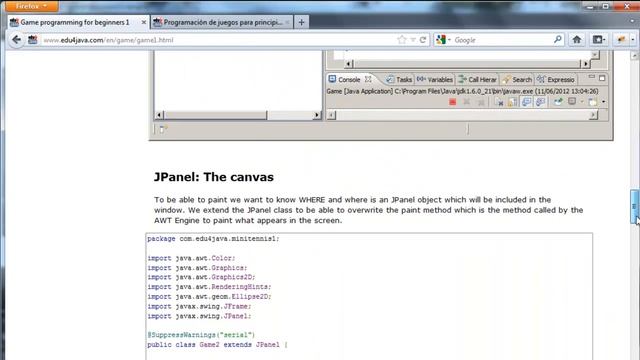Open the add-on toolbar dropdown arrow
640x360 pixels.
click(633, 40)
